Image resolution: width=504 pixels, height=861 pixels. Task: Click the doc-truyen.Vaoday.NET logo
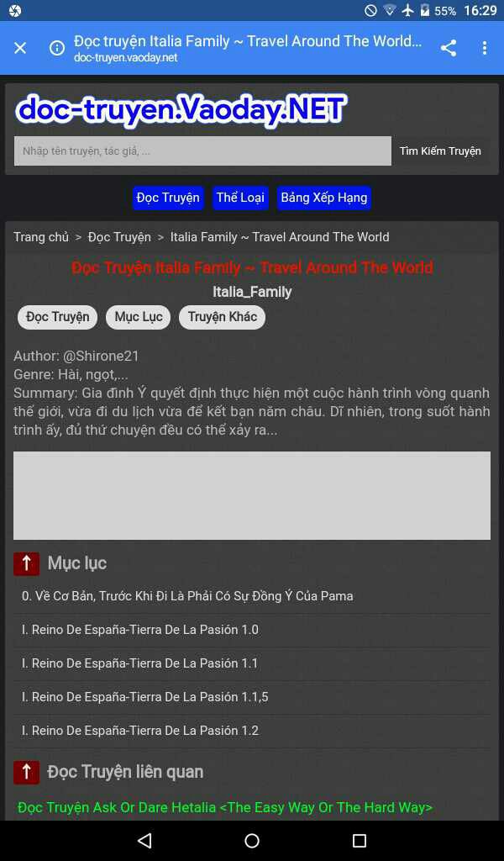(181, 109)
